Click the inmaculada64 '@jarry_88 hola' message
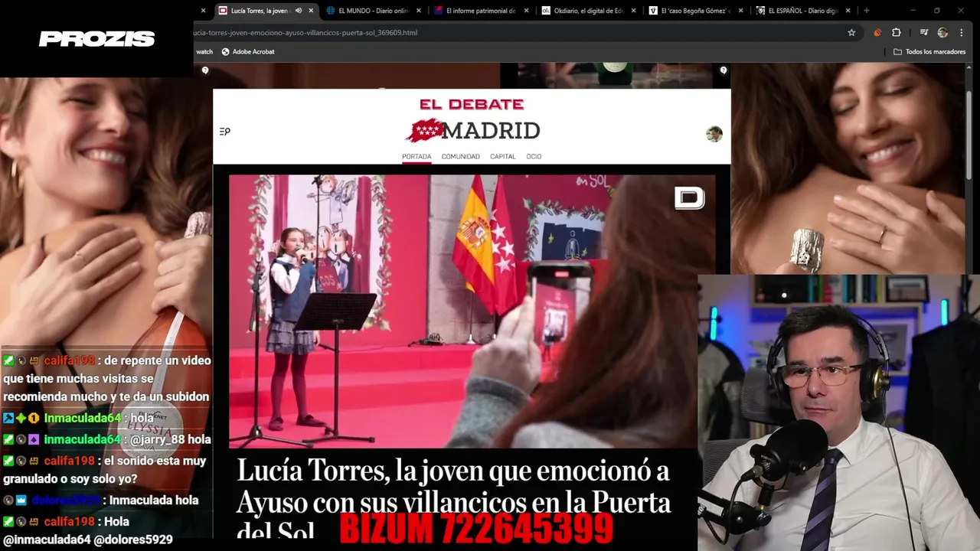The image size is (980, 551). point(107,439)
